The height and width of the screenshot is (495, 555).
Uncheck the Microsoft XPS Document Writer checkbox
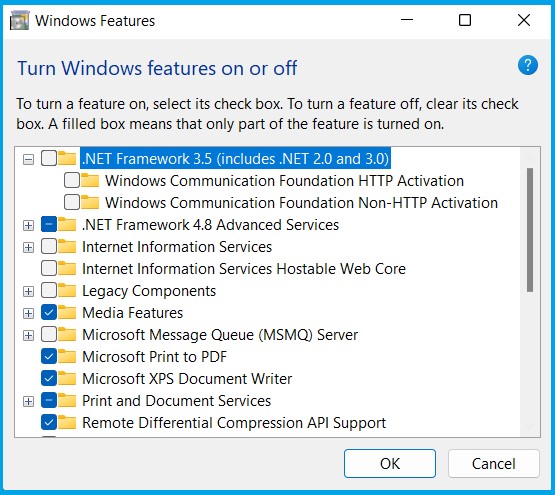pyautogui.click(x=49, y=379)
